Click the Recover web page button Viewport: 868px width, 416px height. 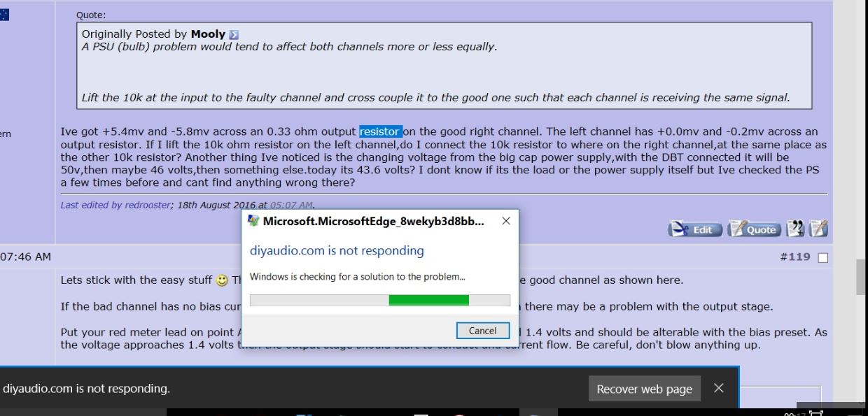pos(644,389)
